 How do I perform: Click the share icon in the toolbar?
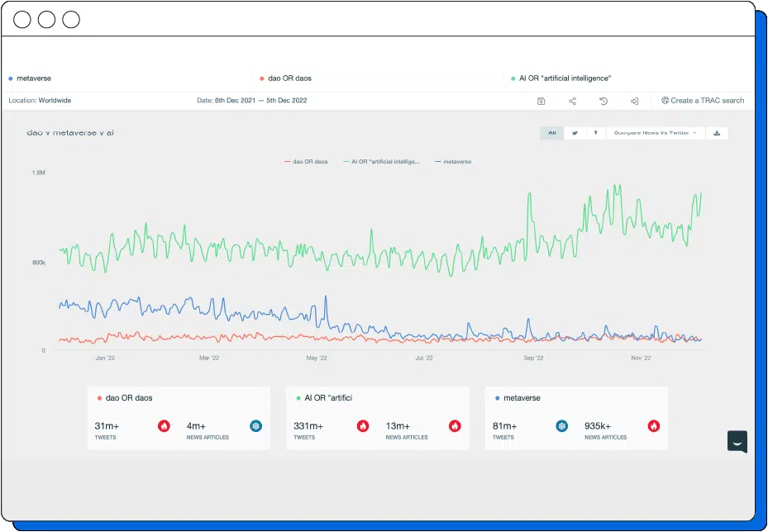tap(572, 101)
